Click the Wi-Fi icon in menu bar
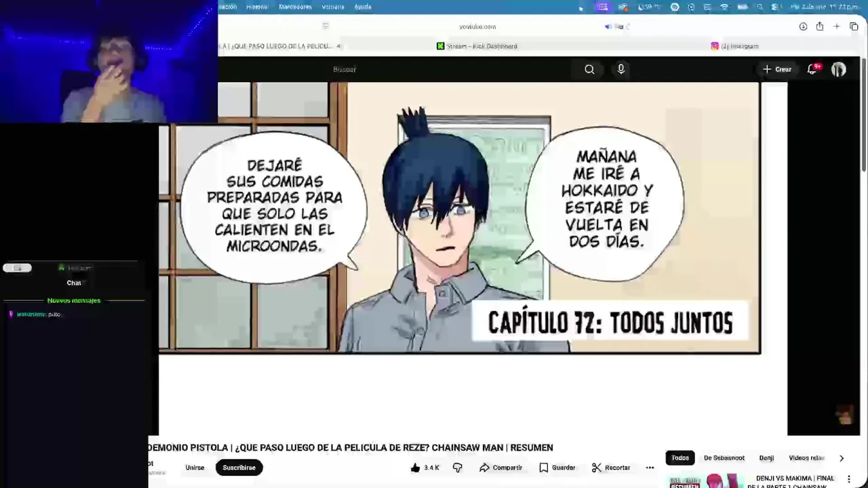 click(724, 7)
